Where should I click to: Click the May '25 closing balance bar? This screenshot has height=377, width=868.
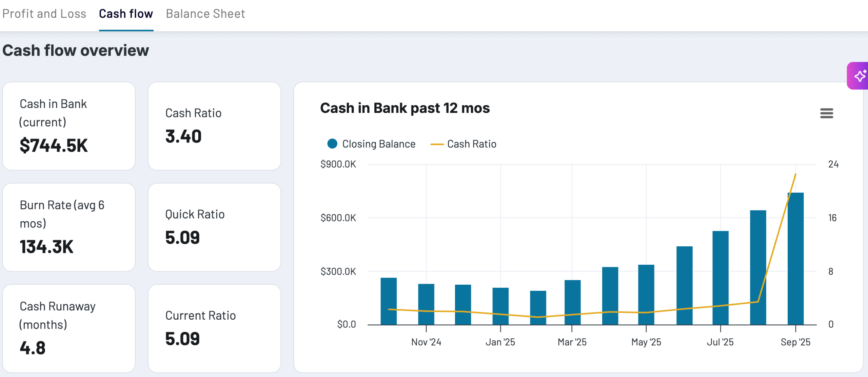click(x=646, y=288)
